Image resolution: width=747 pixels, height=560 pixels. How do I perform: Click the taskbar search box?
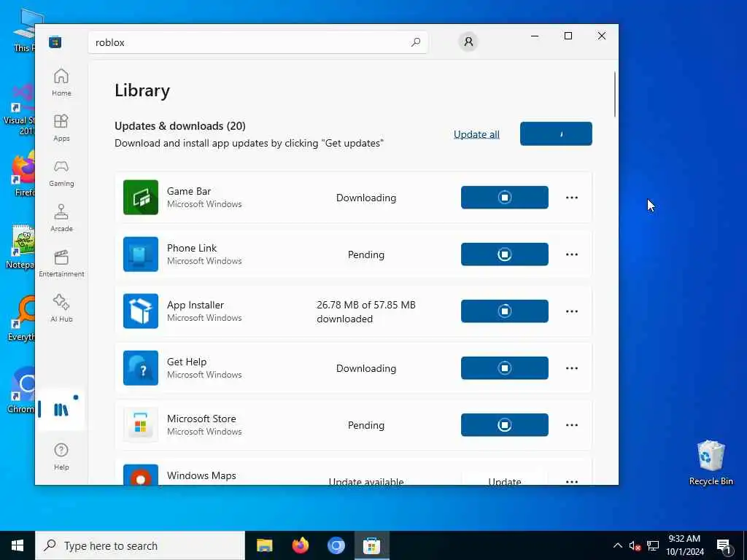[140, 545]
